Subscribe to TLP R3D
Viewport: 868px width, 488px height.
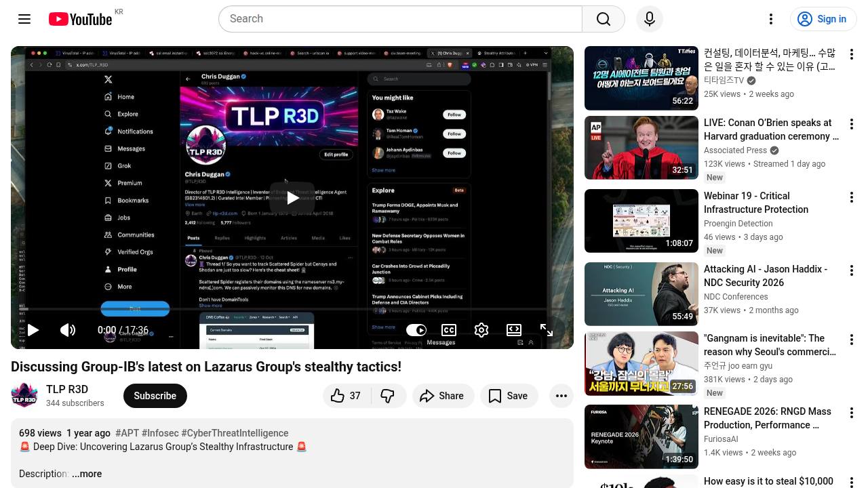pyautogui.click(x=155, y=396)
